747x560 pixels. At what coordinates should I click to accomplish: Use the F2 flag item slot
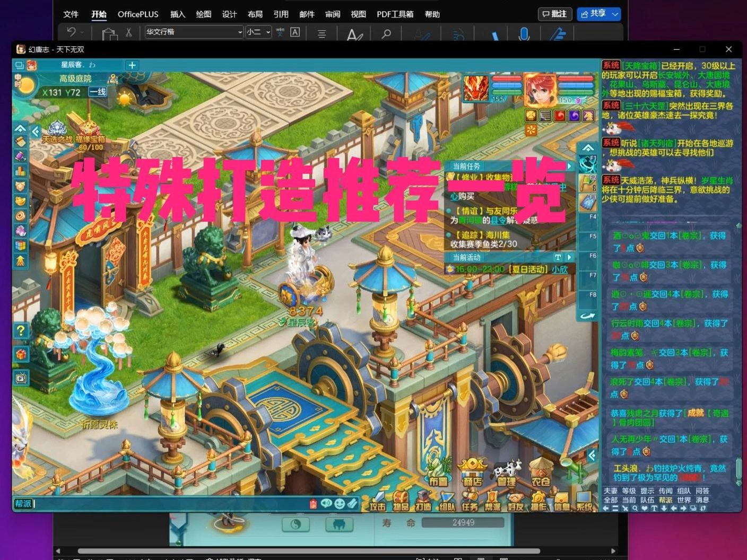coord(587,183)
